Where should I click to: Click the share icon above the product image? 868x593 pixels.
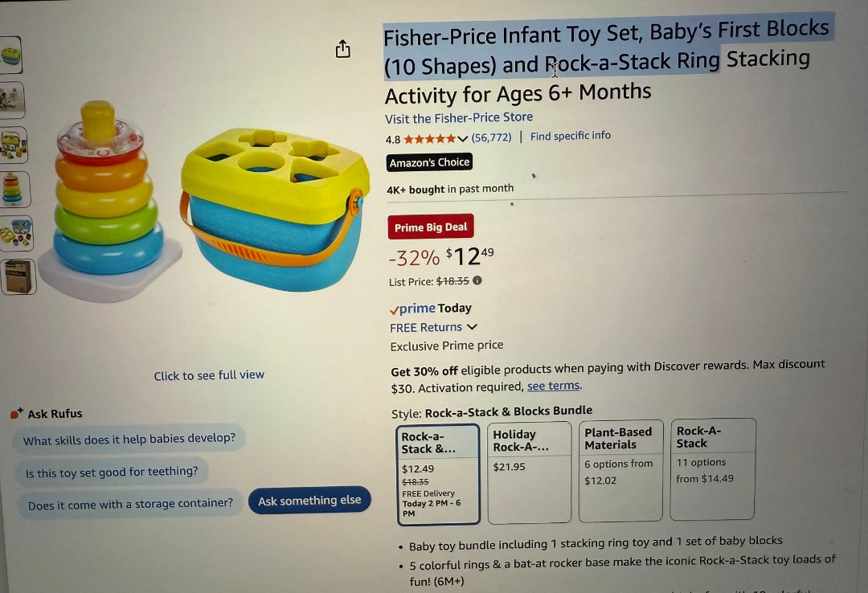pos(343,49)
